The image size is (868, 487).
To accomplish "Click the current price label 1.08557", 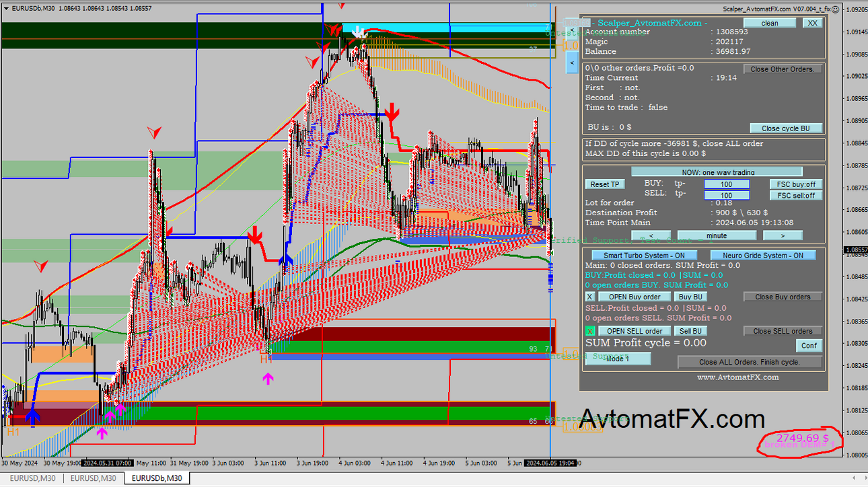I will tap(856, 250).
